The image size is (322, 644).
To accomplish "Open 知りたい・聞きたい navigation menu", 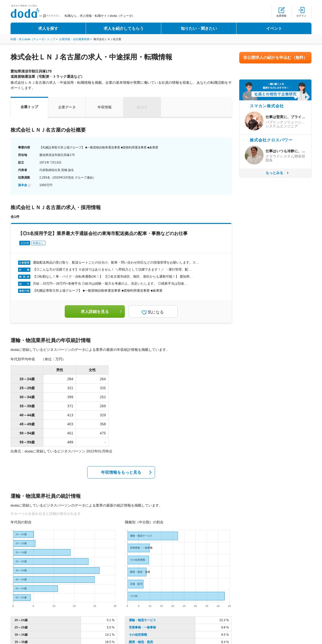I will 199,28.
